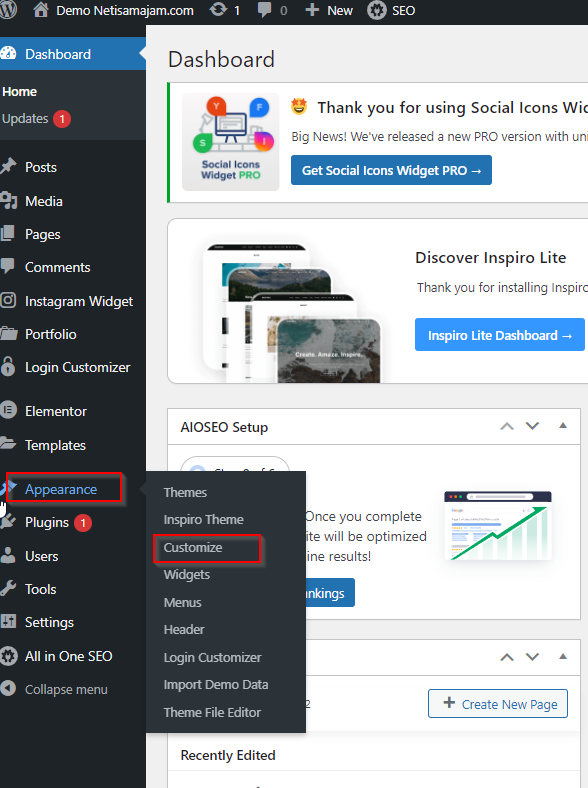This screenshot has width=588, height=788.
Task: Click the WordPress logo icon
Action: click(x=7, y=10)
